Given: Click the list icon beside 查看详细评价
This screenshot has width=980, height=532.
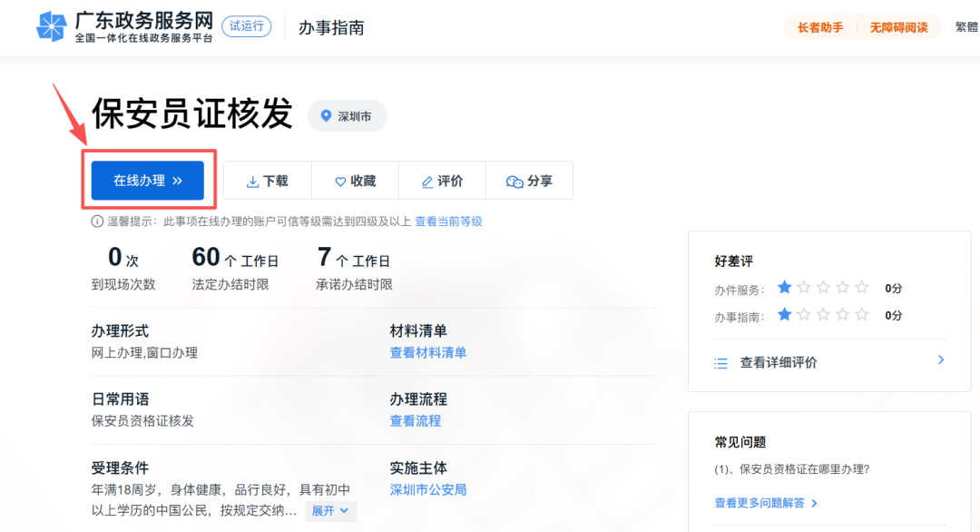Looking at the screenshot, I should coord(720,361).
